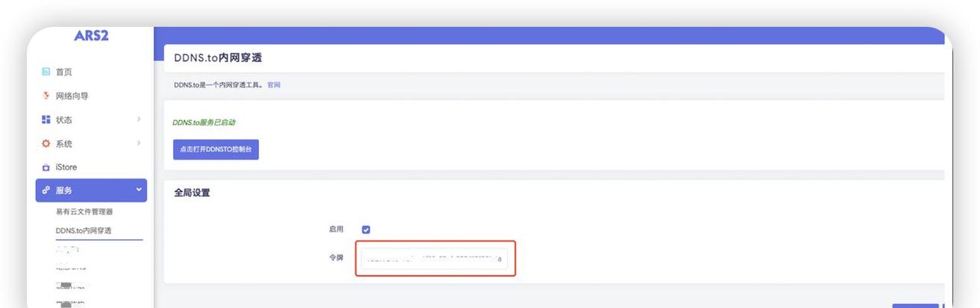The image size is (980, 308).
Task: Click 点击打开DDNSTO控制台 button
Action: tap(216, 149)
